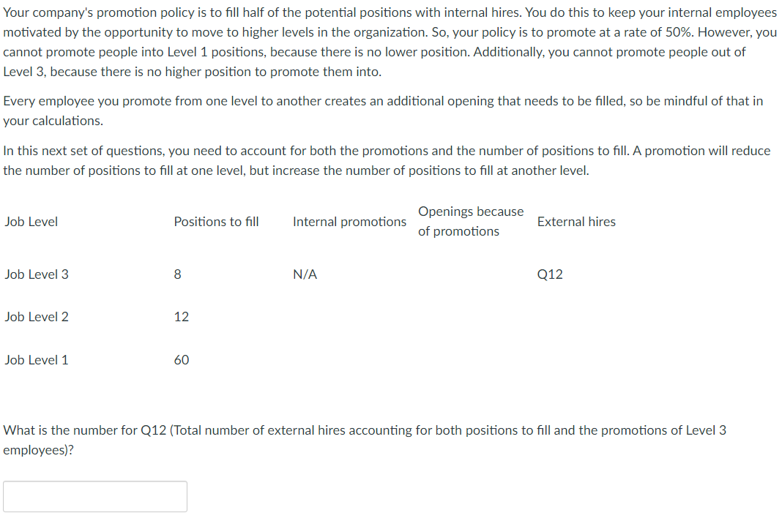This screenshot has height=532, width=782.
Task: Click the N/A cell for Job Level 3
Action: tap(305, 274)
